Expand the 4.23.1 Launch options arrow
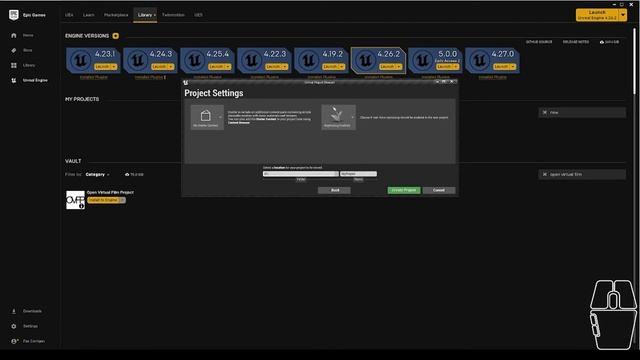 click(114, 67)
